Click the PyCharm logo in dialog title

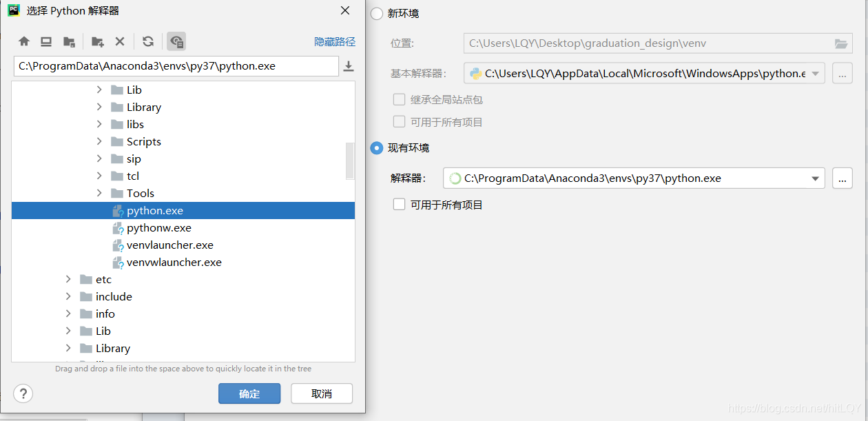[x=13, y=10]
